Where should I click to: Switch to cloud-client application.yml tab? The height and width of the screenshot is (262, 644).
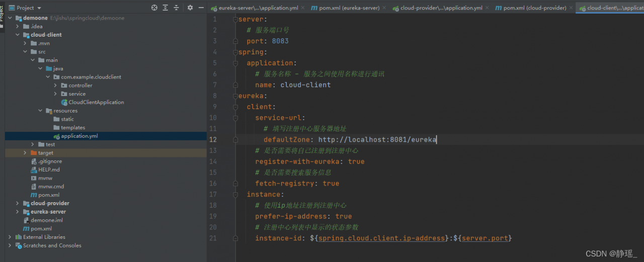tap(611, 8)
